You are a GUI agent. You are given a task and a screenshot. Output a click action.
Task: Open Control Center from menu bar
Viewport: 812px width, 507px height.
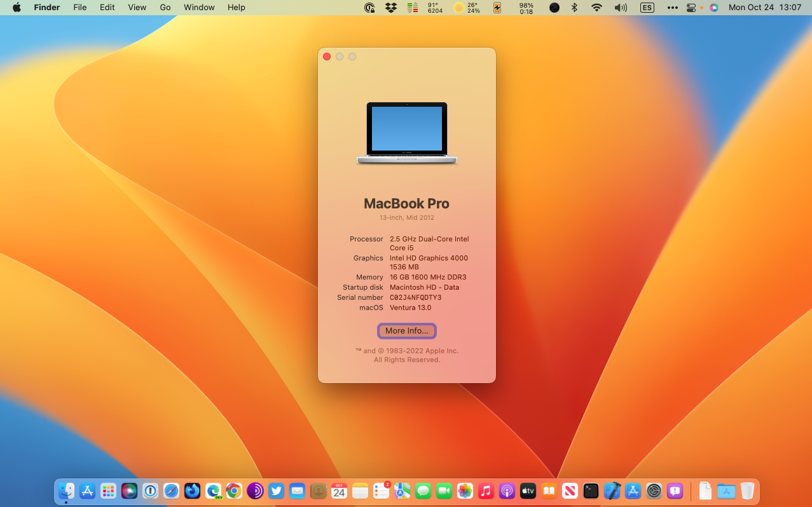point(692,8)
